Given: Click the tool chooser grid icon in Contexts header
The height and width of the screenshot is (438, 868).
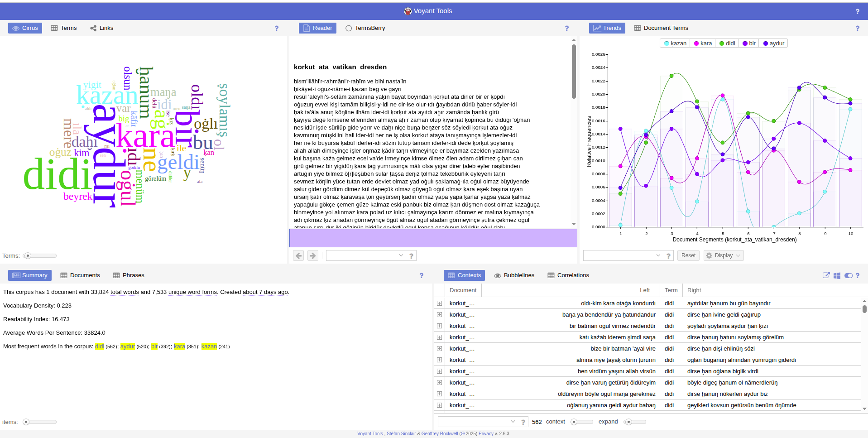Looking at the screenshot, I should tap(837, 275).
